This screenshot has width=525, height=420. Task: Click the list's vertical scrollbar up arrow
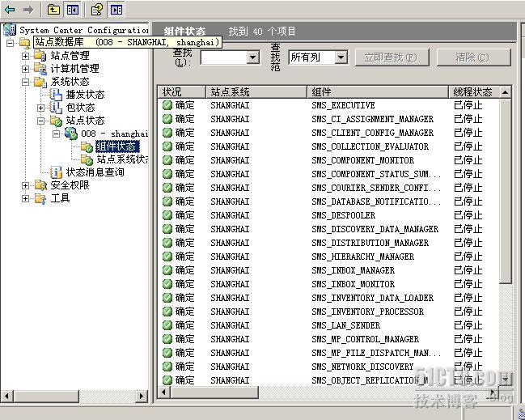click(506, 91)
